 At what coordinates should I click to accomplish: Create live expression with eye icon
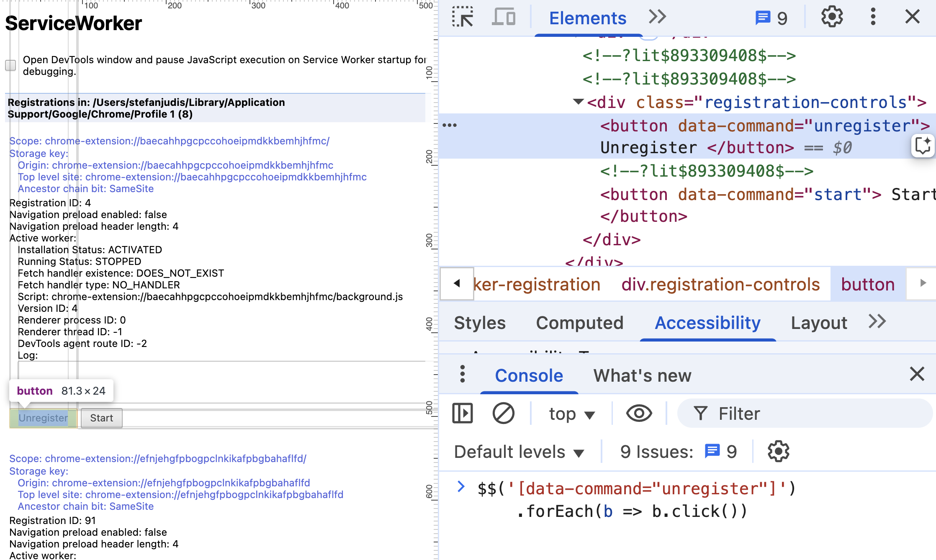point(639,414)
